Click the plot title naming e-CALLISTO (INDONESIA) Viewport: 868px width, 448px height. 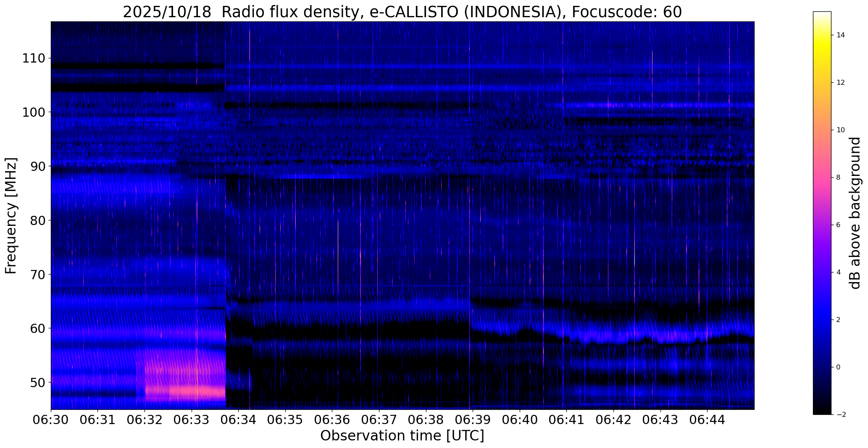click(x=402, y=12)
